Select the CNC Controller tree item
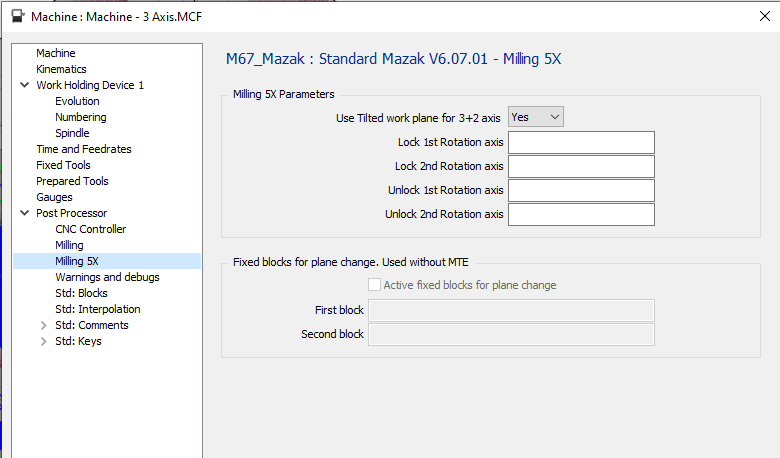This screenshot has width=780, height=458. point(90,229)
